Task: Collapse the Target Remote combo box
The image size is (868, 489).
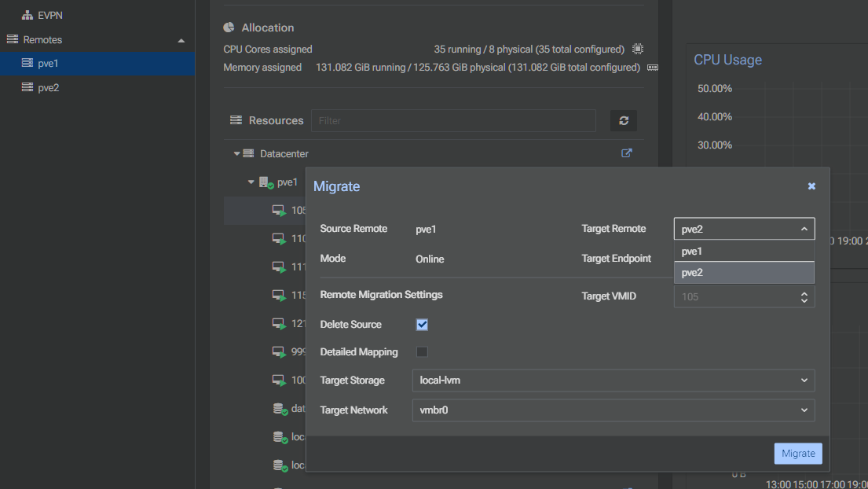Action: point(804,229)
